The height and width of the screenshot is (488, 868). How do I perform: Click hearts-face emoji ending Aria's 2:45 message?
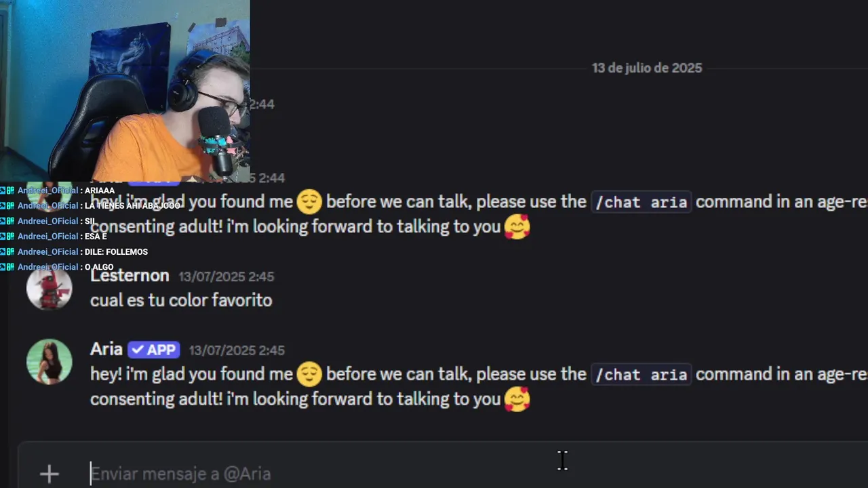click(517, 399)
